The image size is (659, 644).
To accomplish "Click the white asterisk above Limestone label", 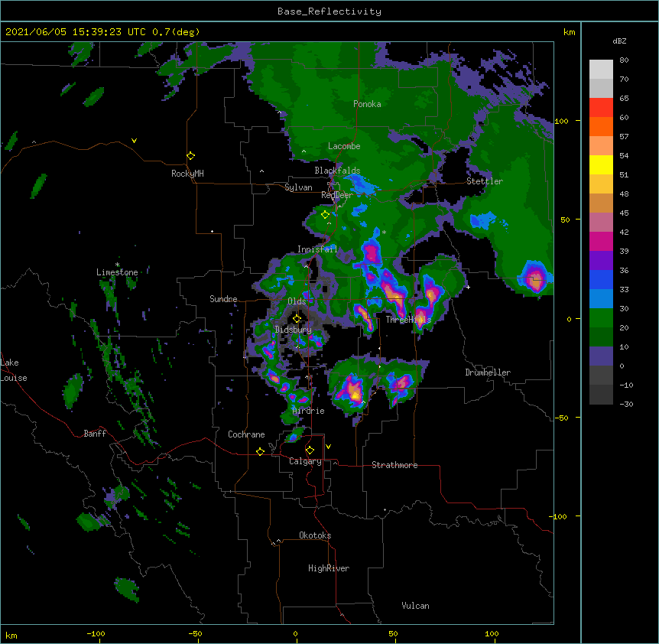I will click(117, 265).
